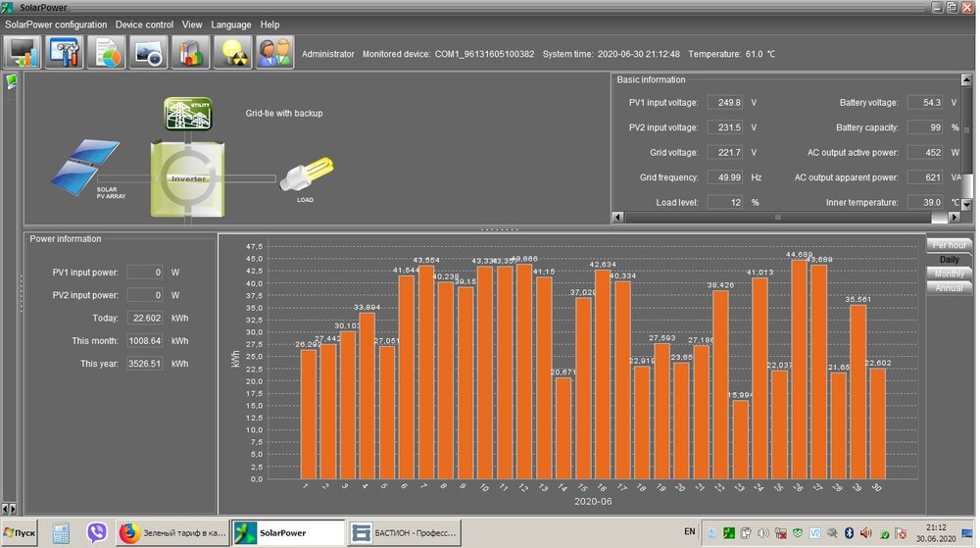
Task: Click the small green monitor sidebar icon
Action: [11, 81]
